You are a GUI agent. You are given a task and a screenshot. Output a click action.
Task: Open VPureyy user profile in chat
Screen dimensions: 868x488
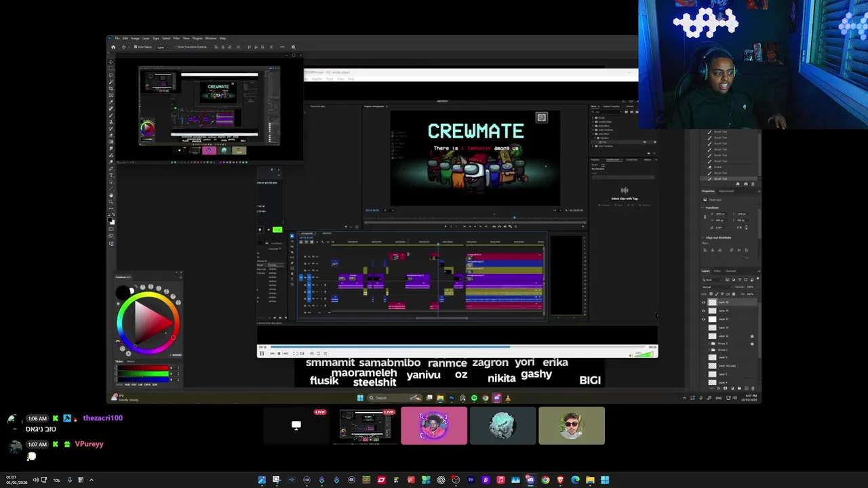click(89, 444)
